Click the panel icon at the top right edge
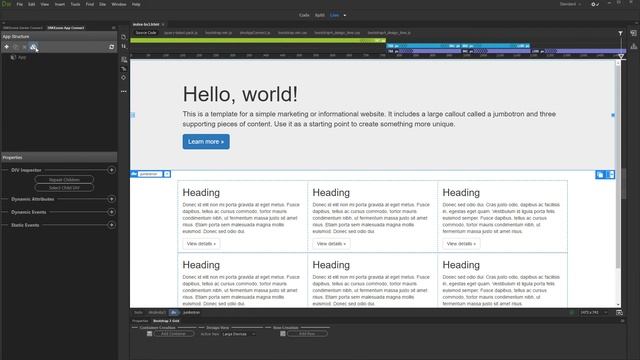 (x=633, y=33)
